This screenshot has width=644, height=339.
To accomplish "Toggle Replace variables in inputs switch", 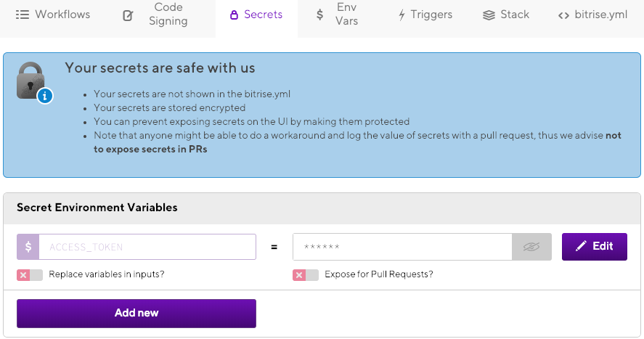I will coord(30,275).
